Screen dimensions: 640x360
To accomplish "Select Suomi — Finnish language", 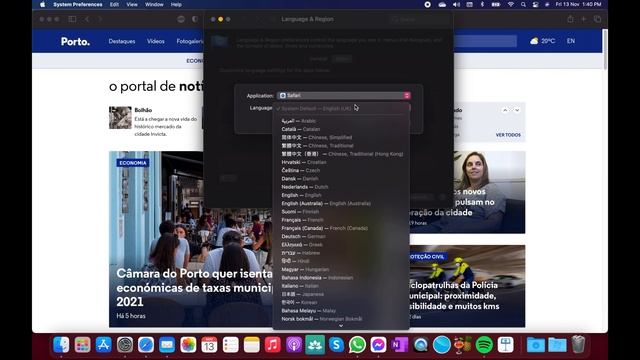I will (341, 211).
